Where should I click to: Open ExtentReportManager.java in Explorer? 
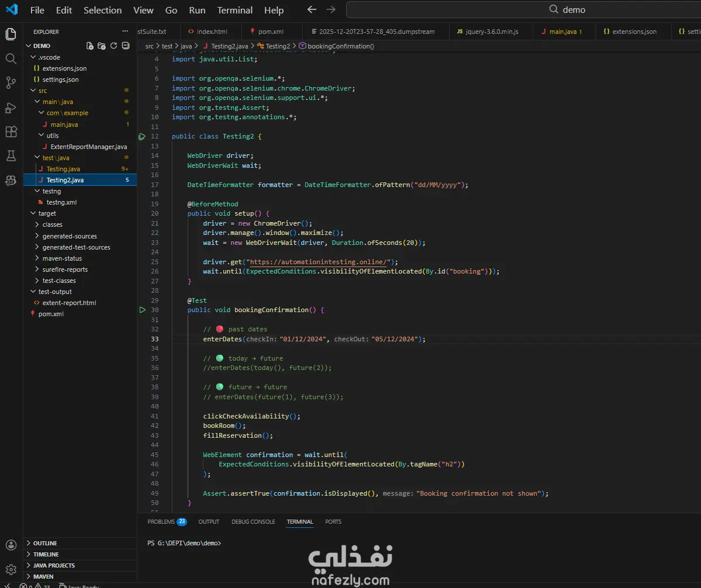click(x=88, y=147)
